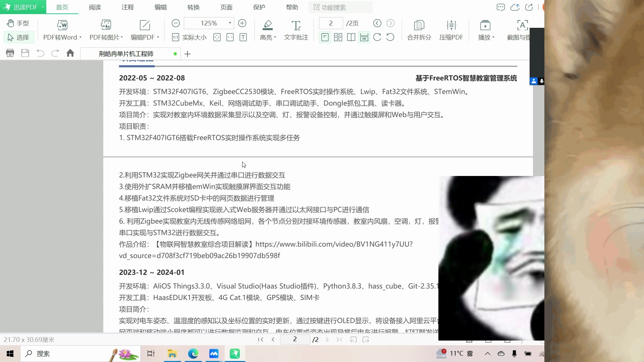The image size is (644, 362).
Task: Go to next page in status bar
Action: [327, 340]
